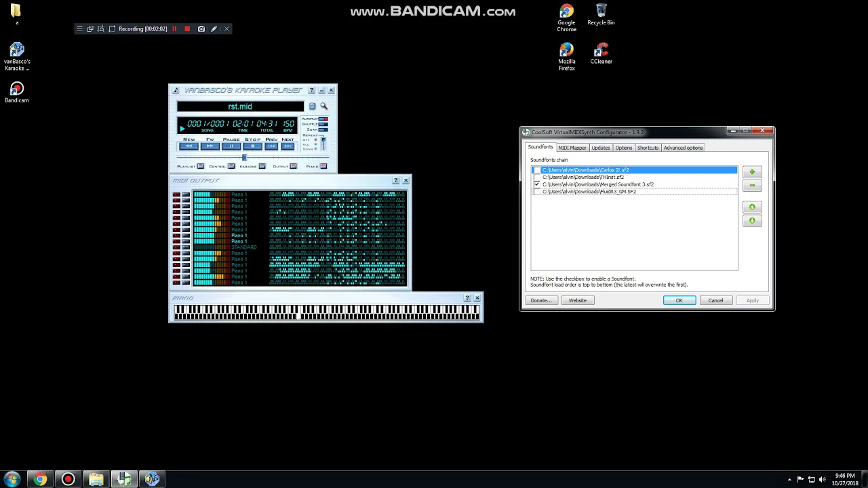
Task: Open the Updates tab
Action: coord(601,148)
